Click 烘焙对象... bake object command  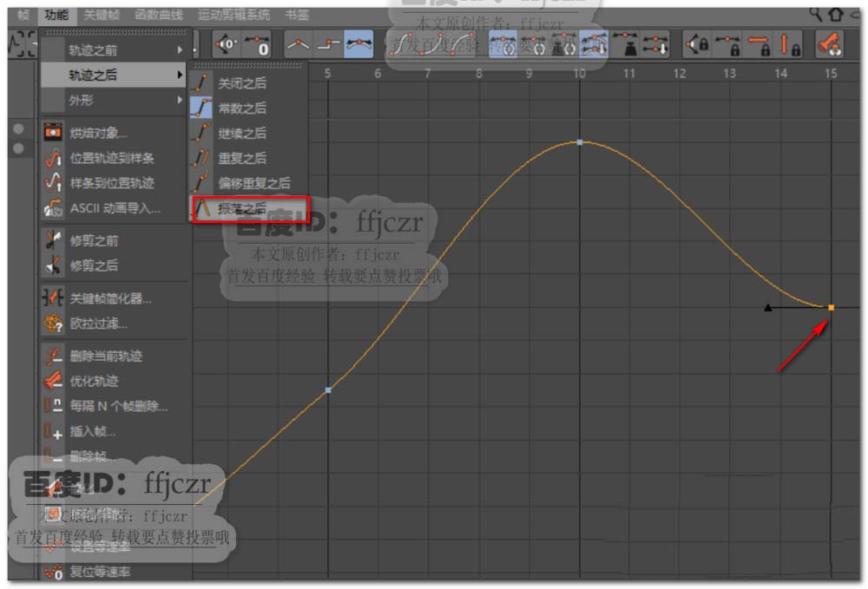pos(114,133)
